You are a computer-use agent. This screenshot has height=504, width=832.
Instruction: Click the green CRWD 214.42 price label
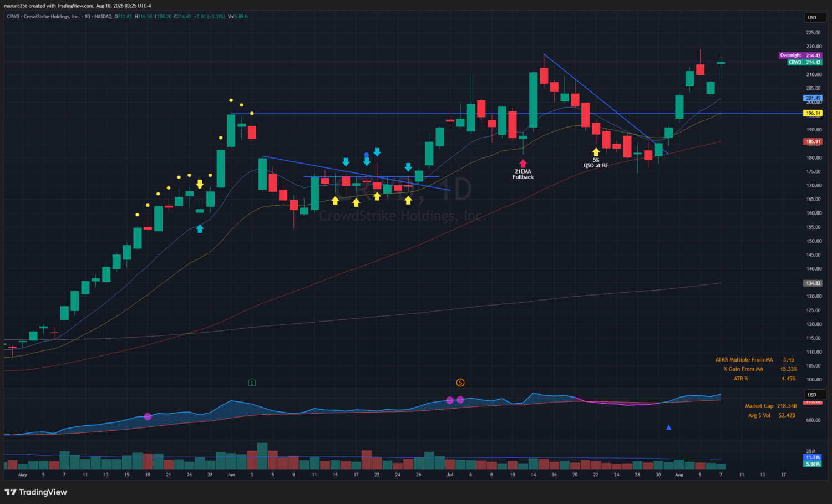pyautogui.click(x=805, y=62)
